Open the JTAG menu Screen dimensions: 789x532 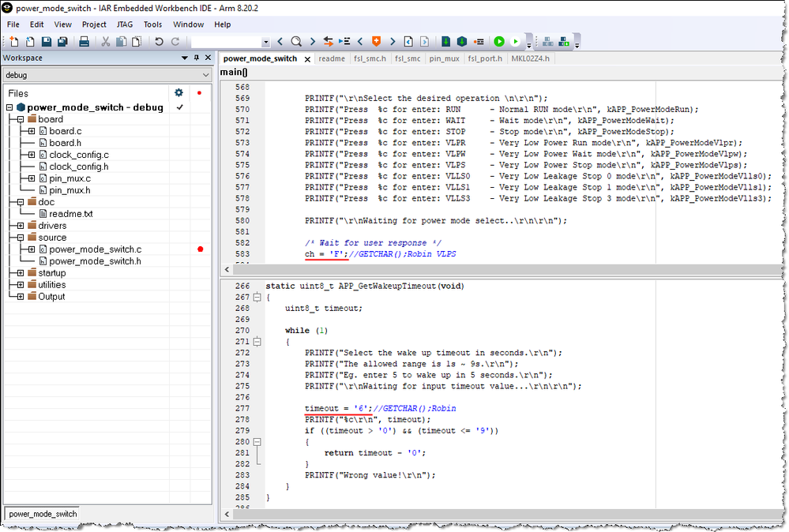[125, 24]
